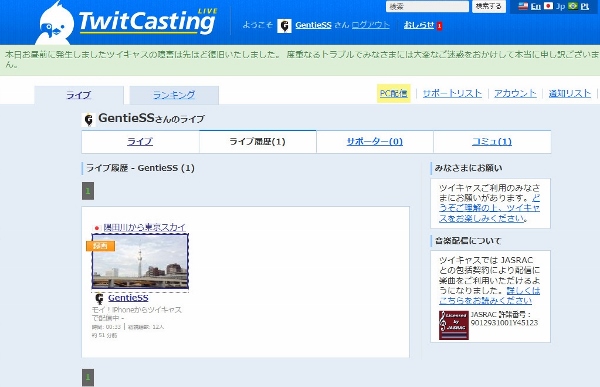Viewport: 600px width, 387px height.
Task: Open the コミュ(1) tab
Action: tap(492, 142)
